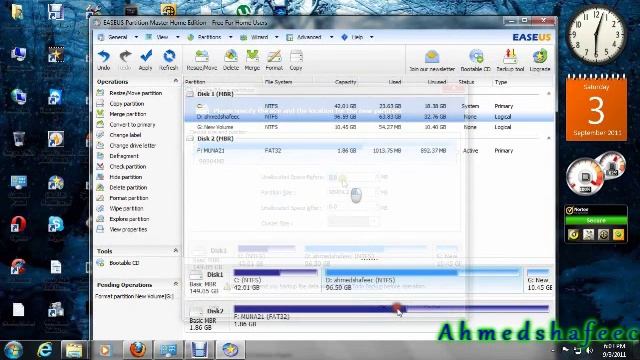Click the File System column header

tap(278, 82)
